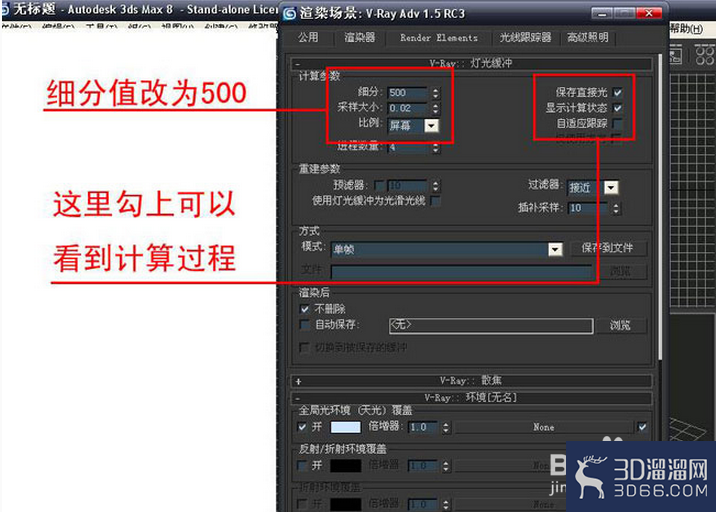Click the 保存到文件 button

click(608, 248)
